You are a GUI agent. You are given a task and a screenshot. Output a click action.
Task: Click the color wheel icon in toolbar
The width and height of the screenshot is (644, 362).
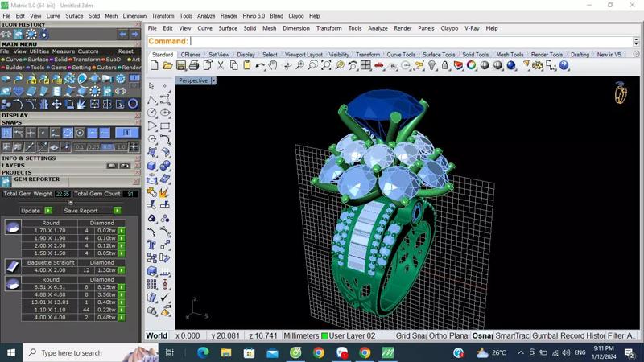click(x=472, y=65)
